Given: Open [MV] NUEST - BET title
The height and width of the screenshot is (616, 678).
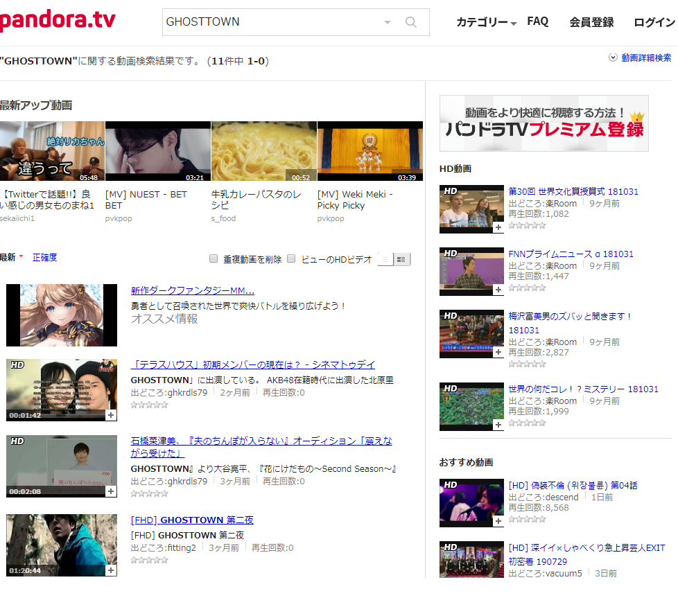Looking at the screenshot, I should coord(146,200).
